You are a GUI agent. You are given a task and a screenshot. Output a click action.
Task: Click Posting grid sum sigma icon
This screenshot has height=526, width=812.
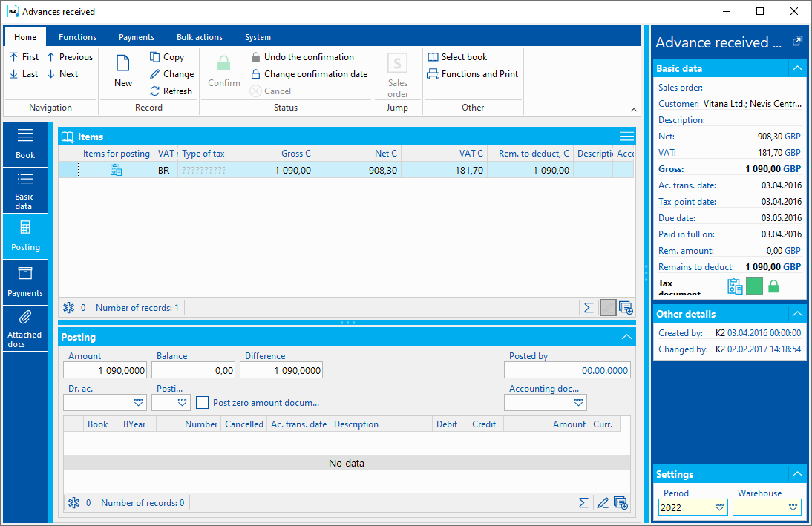click(x=583, y=503)
